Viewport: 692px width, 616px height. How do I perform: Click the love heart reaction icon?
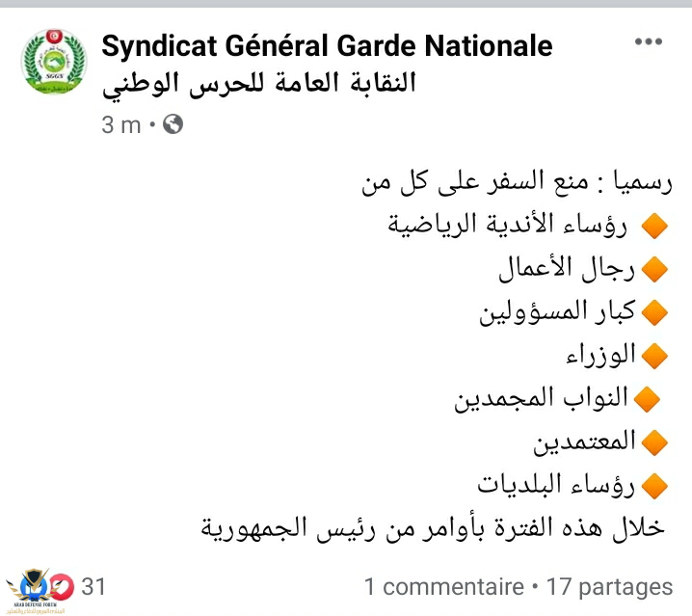point(62,586)
